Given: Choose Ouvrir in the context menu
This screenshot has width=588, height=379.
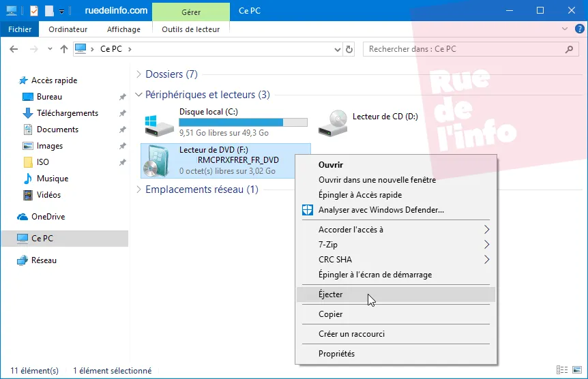Looking at the screenshot, I should pos(396,165).
